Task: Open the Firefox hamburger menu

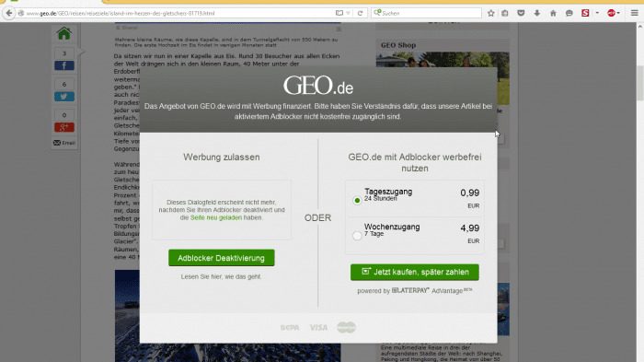Action: point(634,13)
